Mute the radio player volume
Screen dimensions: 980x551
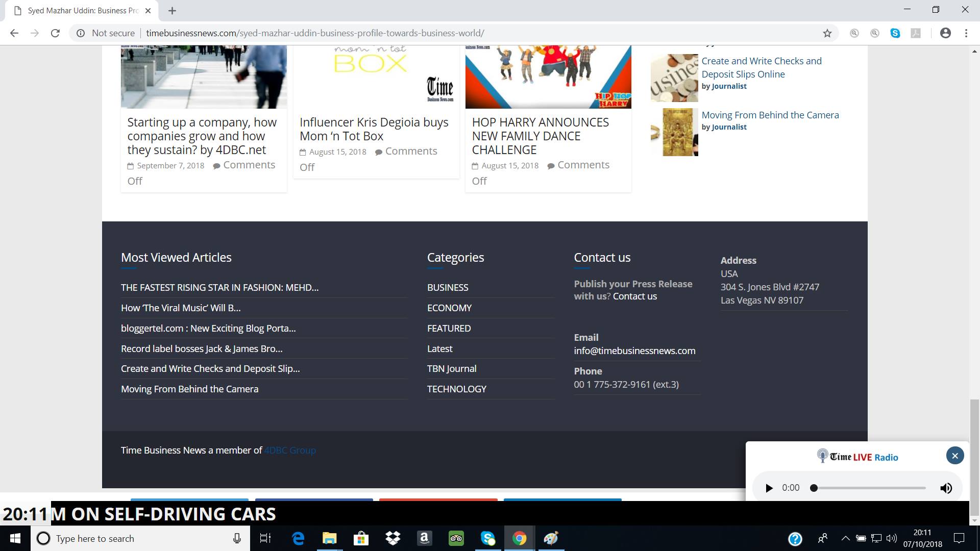[946, 488]
